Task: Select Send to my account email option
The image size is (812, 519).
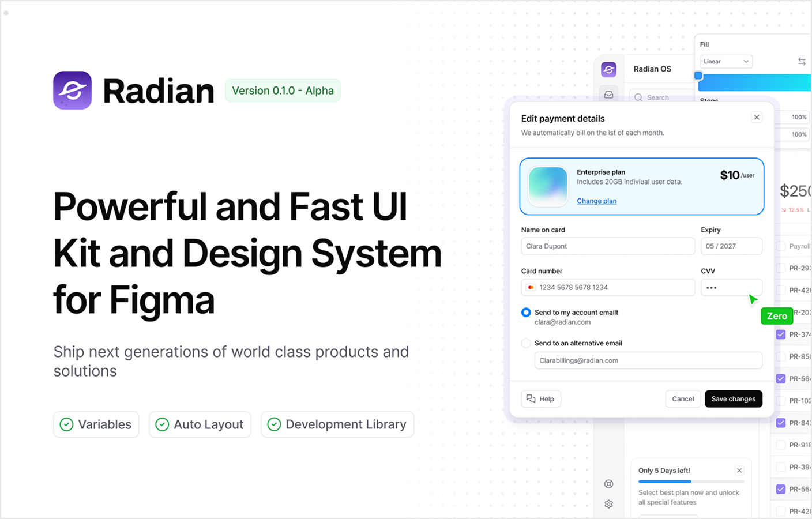Action: [526, 313]
